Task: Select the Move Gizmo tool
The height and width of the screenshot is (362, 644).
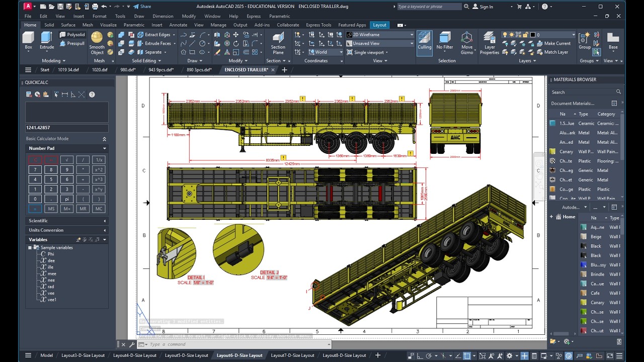Action: (467, 43)
